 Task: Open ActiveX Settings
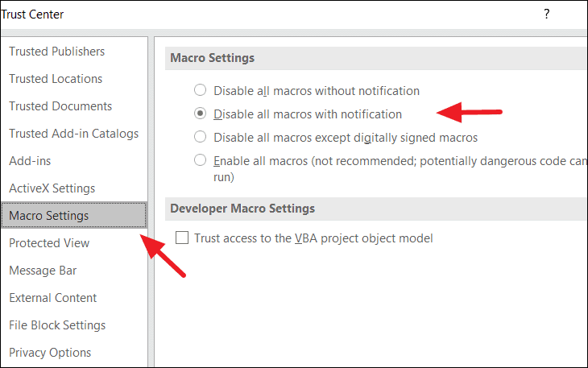(52, 188)
